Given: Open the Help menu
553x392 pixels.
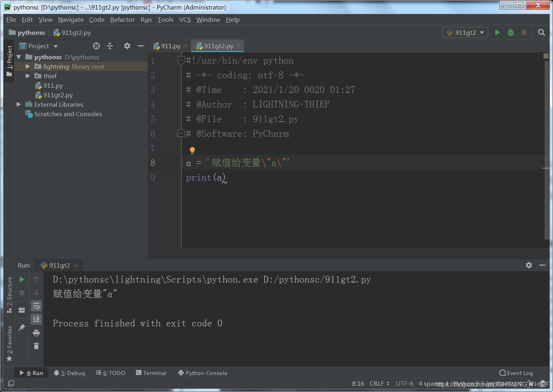Looking at the screenshot, I should pos(233,19).
